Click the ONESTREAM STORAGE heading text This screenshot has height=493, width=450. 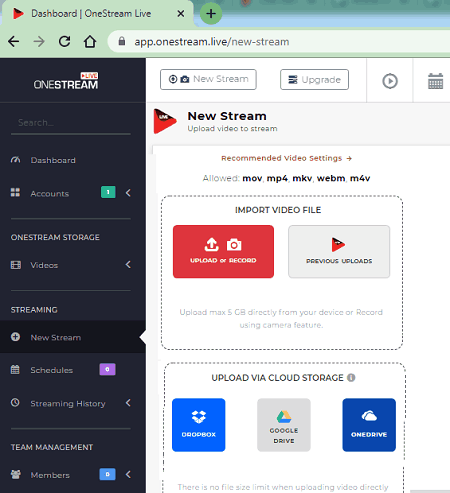(x=55, y=237)
